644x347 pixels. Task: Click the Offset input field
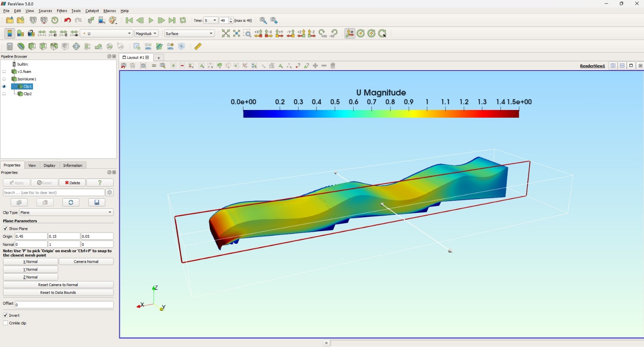(x=64, y=305)
